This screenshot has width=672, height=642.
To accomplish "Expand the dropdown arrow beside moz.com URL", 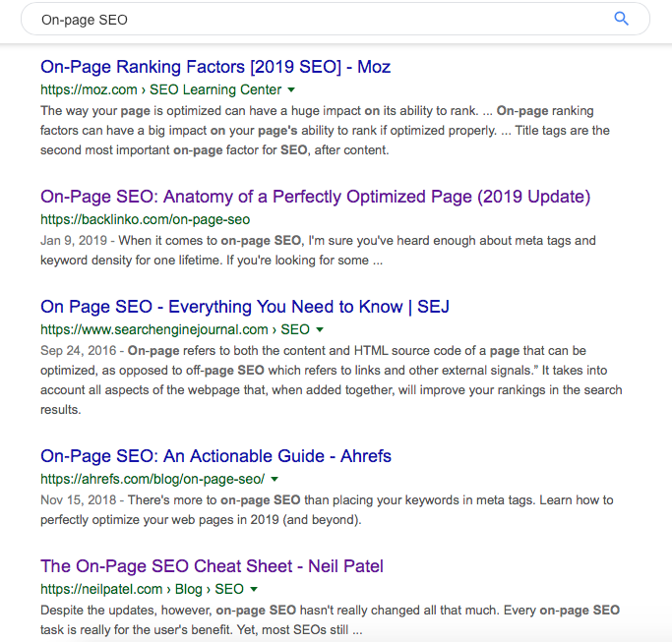I will click(291, 89).
